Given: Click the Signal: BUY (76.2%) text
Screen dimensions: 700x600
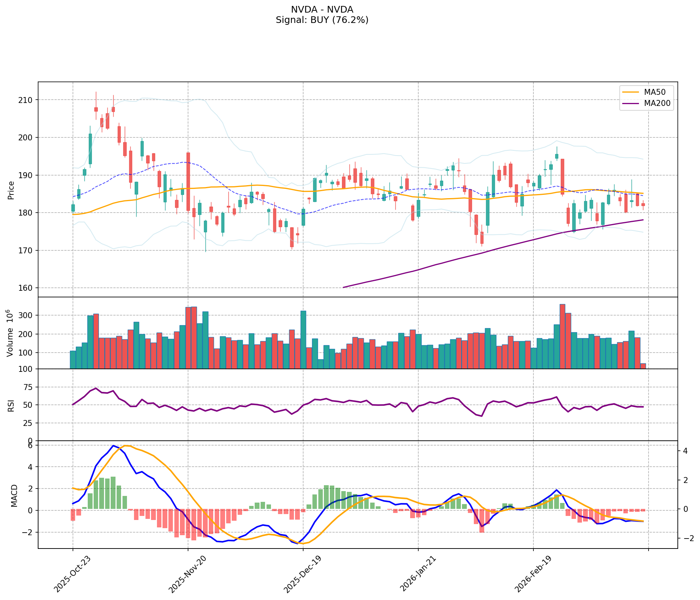Looking at the screenshot, I should pos(322,20).
